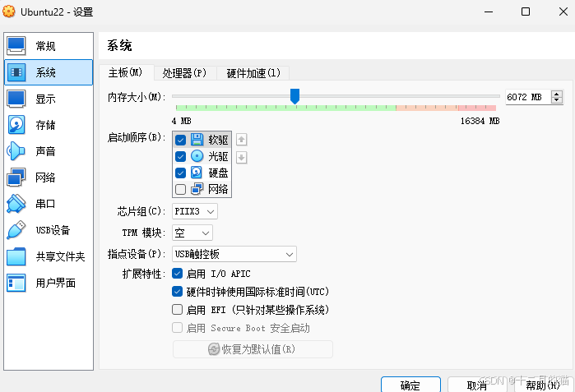Select 共享文件夹 label in settings list
575x392 pixels.
click(x=61, y=256)
